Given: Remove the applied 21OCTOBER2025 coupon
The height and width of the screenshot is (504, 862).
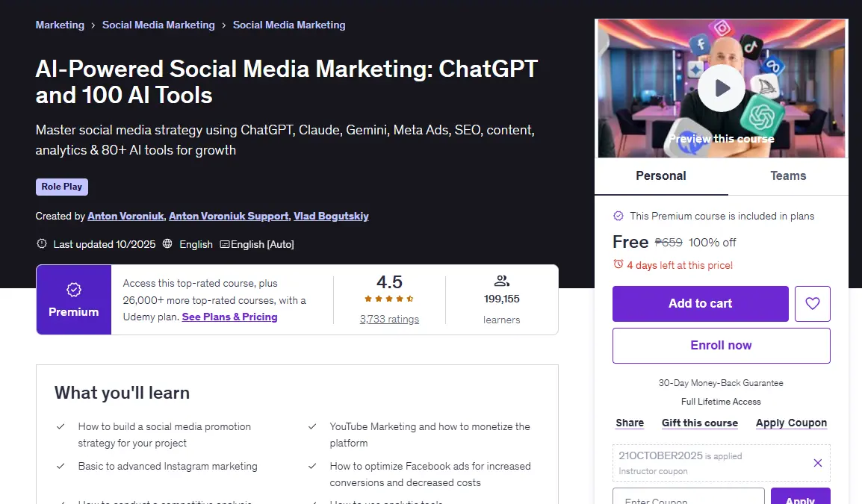Looking at the screenshot, I should tap(817, 463).
